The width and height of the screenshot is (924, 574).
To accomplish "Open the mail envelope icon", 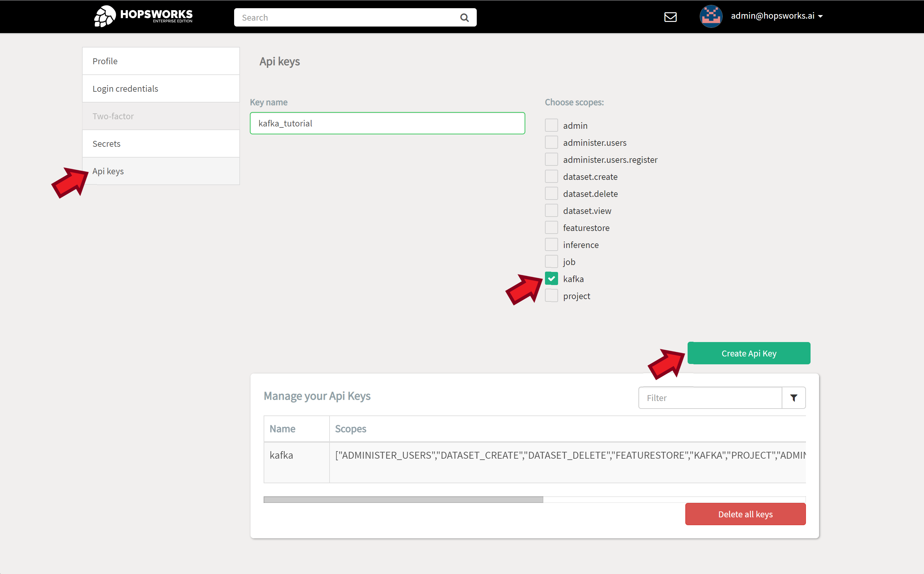I will click(x=671, y=17).
